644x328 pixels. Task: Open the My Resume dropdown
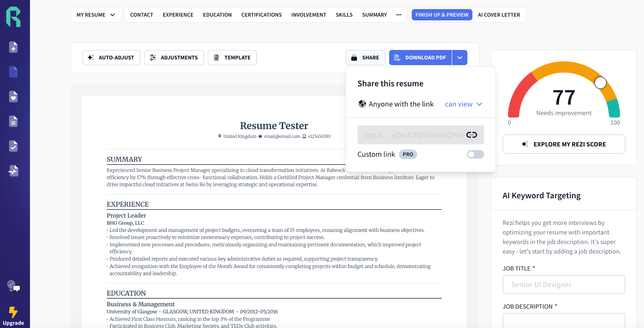click(96, 15)
